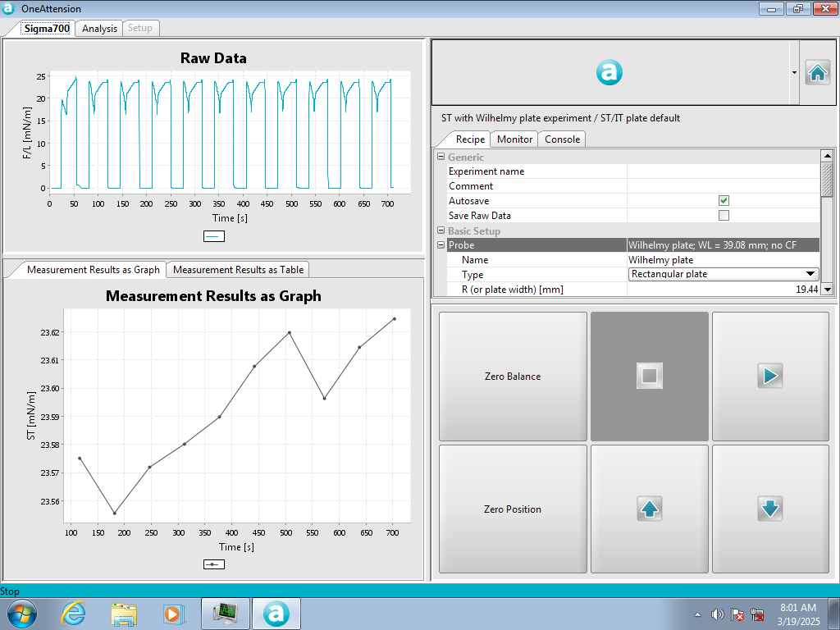Open the Analysis tab
The width and height of the screenshot is (840, 630).
[99, 29]
